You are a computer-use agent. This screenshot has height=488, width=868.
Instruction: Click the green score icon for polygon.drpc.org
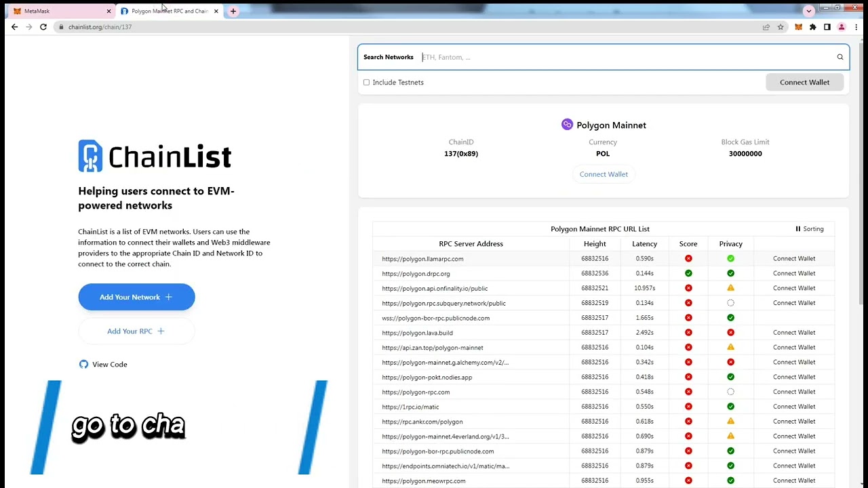click(688, 273)
